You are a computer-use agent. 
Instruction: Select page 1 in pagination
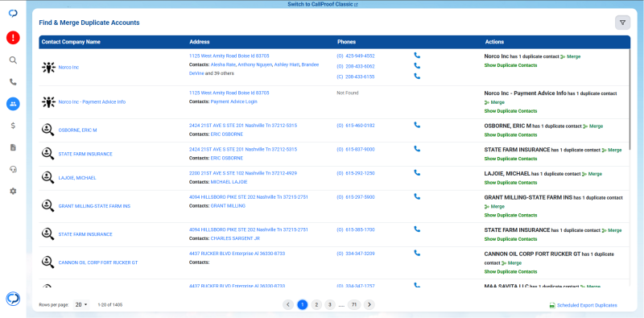tap(303, 304)
